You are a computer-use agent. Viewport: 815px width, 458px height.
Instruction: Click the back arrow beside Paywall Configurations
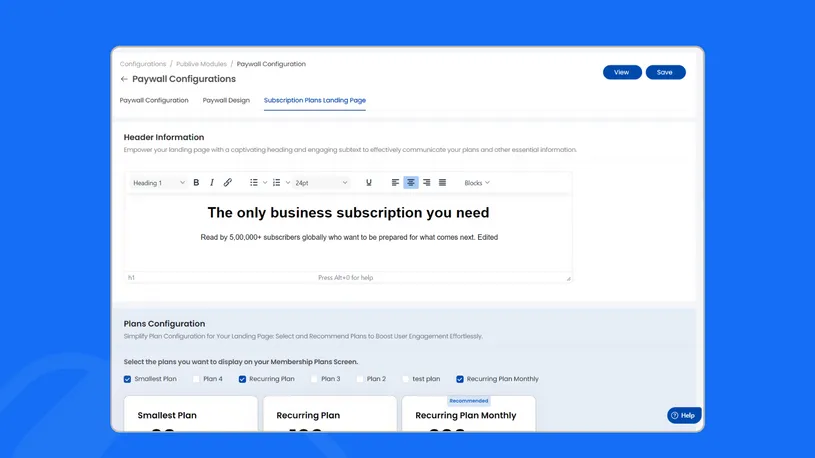[124, 79]
